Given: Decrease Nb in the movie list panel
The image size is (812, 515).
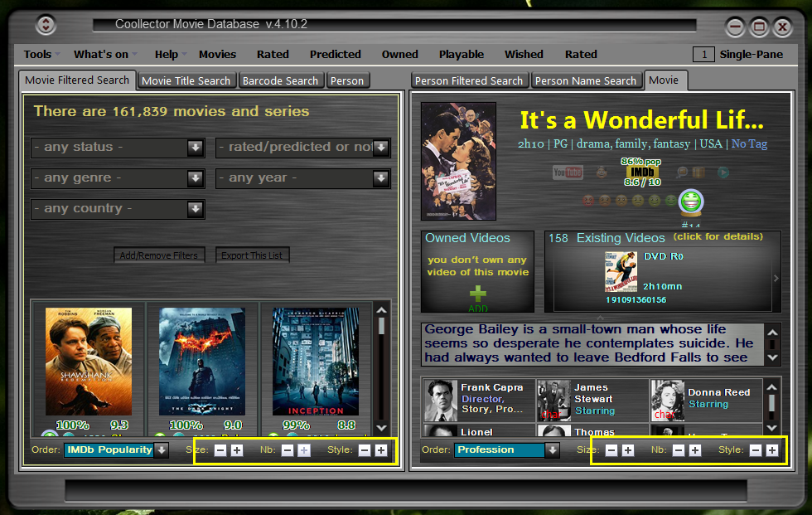Looking at the screenshot, I should [288, 450].
